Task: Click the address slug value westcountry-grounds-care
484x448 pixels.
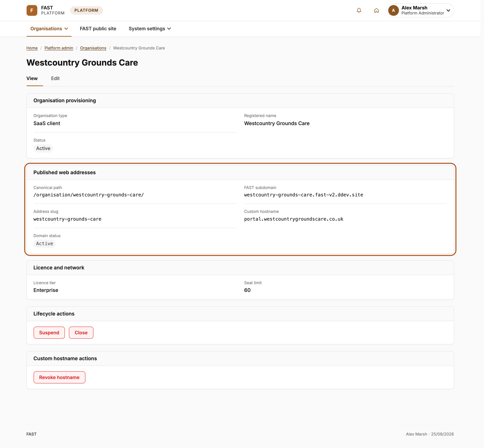Action: [67, 219]
